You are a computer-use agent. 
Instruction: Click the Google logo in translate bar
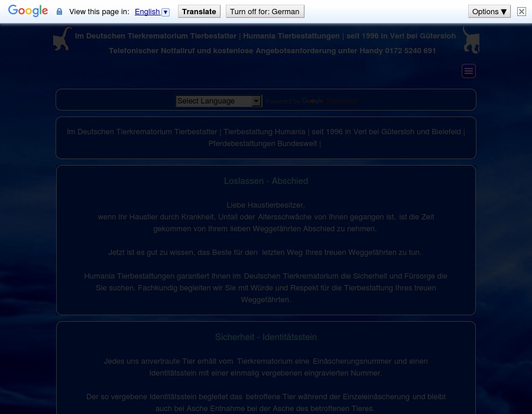click(x=28, y=11)
